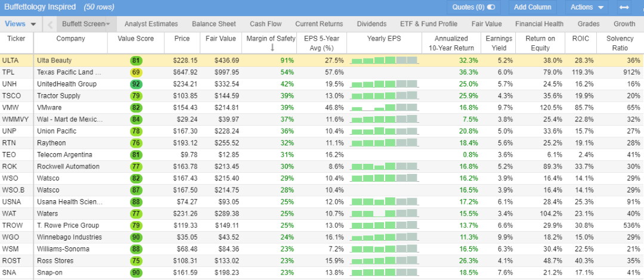644x280 pixels.
Task: Open the Cash Flow tab
Action: (x=266, y=24)
